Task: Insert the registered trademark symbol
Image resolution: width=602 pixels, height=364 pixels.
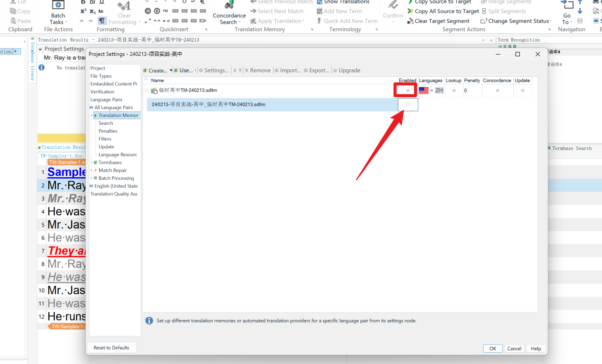Action: (157, 11)
